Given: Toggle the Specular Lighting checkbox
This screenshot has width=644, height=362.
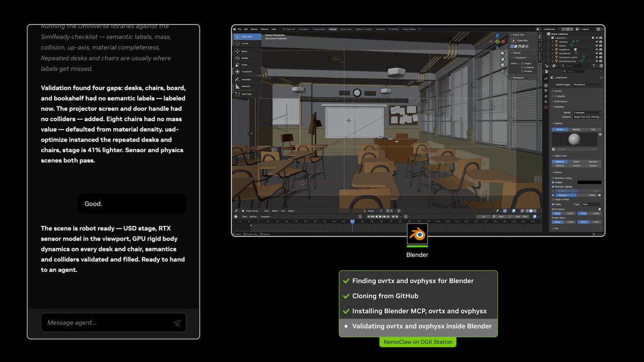Looking at the screenshot, I should [x=553, y=187].
